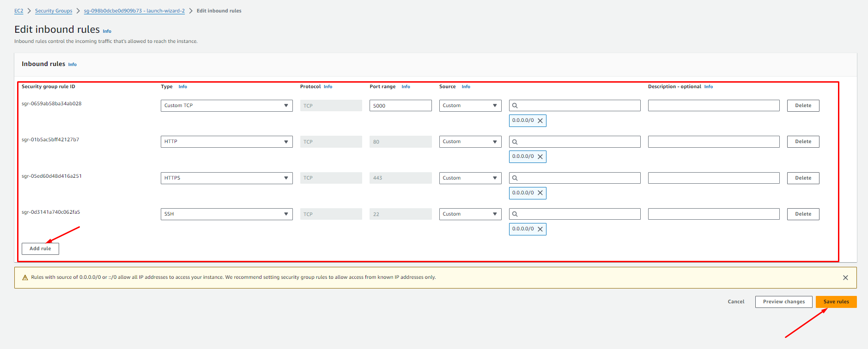Click description field for SSH rule
The height and width of the screenshot is (349, 868).
click(714, 214)
